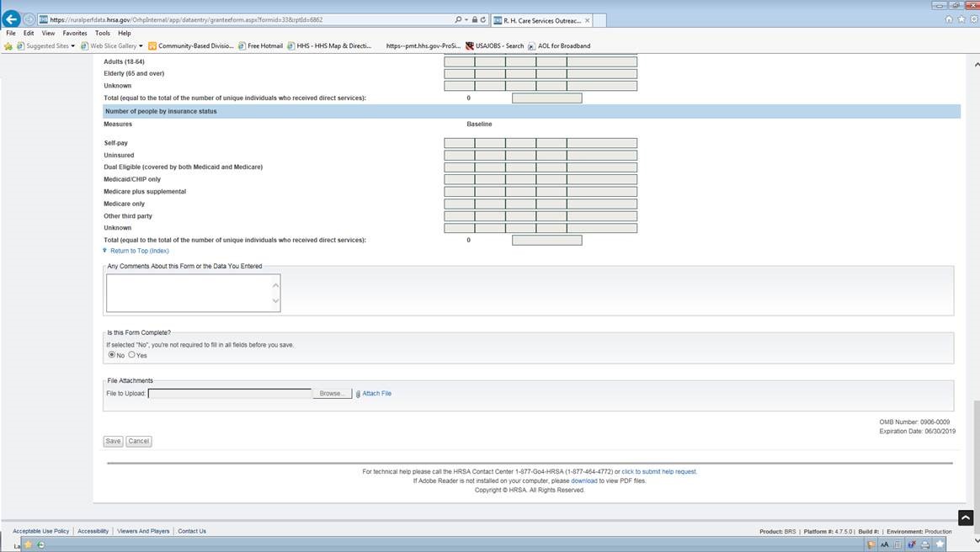Expand the Suggested Sites dropdown
This screenshot has width=980, height=552.
point(73,46)
